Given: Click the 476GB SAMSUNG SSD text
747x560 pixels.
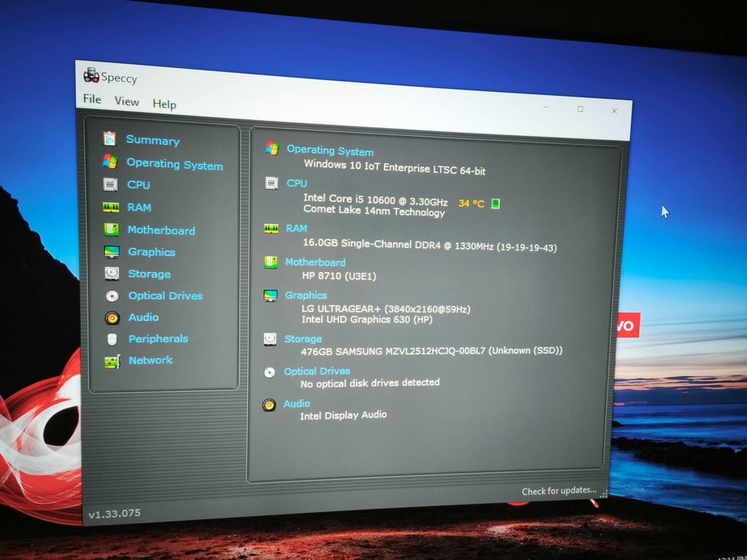Looking at the screenshot, I should tap(432, 351).
